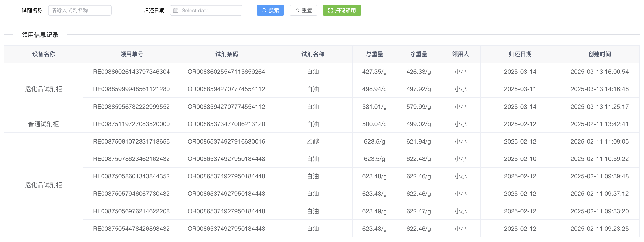Click the 试剂条码 column header
The image size is (644, 242).
tap(227, 54)
